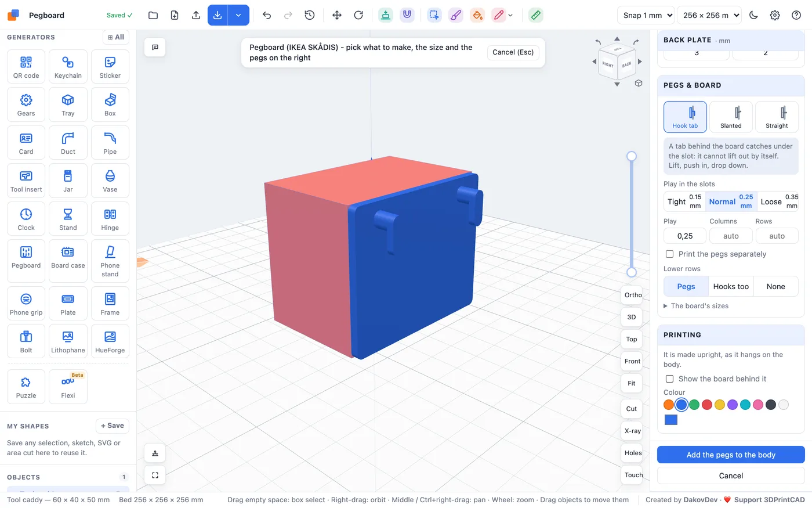Open the Snap 1 mm dropdown
This screenshot has height=508, width=812.
coord(646,15)
